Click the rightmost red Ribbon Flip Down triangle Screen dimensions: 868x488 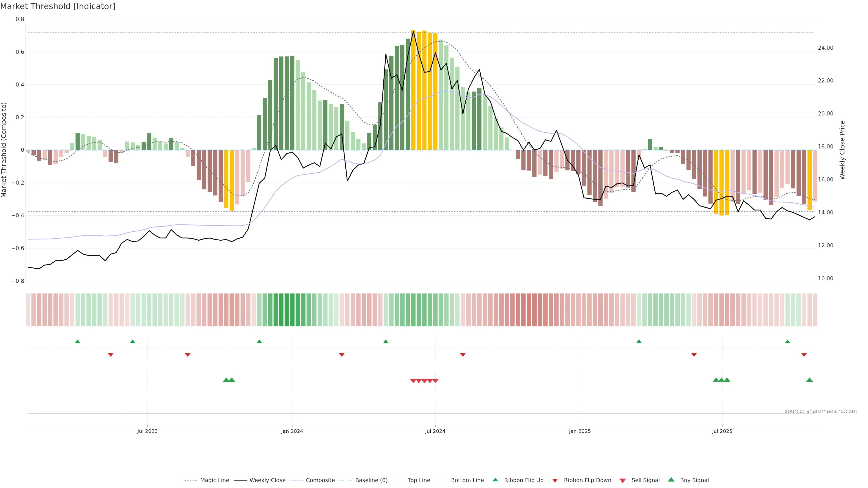coord(804,355)
